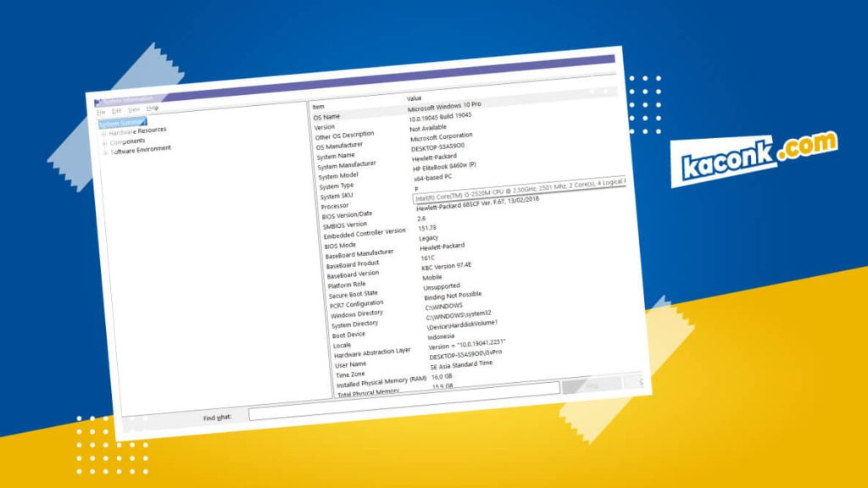Viewport: 868px width, 488px height.
Task: Expand the Components tree node
Action: tap(104, 143)
